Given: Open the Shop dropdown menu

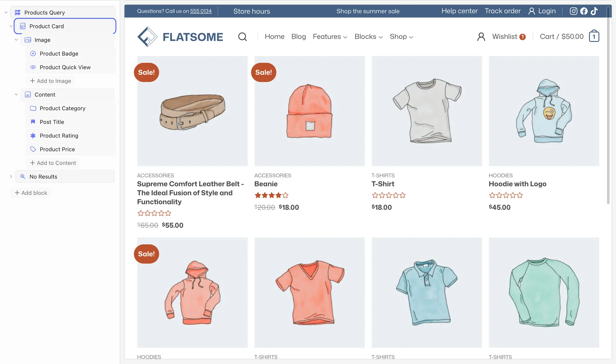Looking at the screenshot, I should click(x=401, y=37).
